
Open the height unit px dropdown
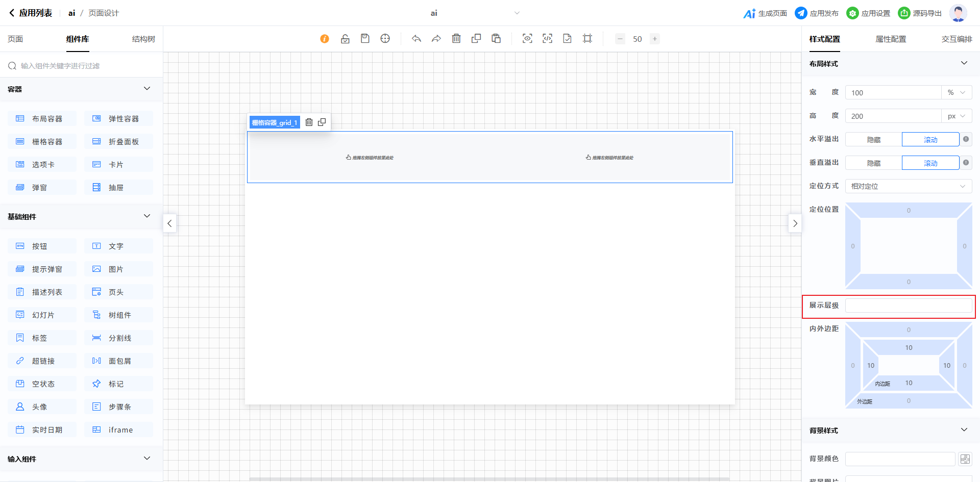point(956,116)
